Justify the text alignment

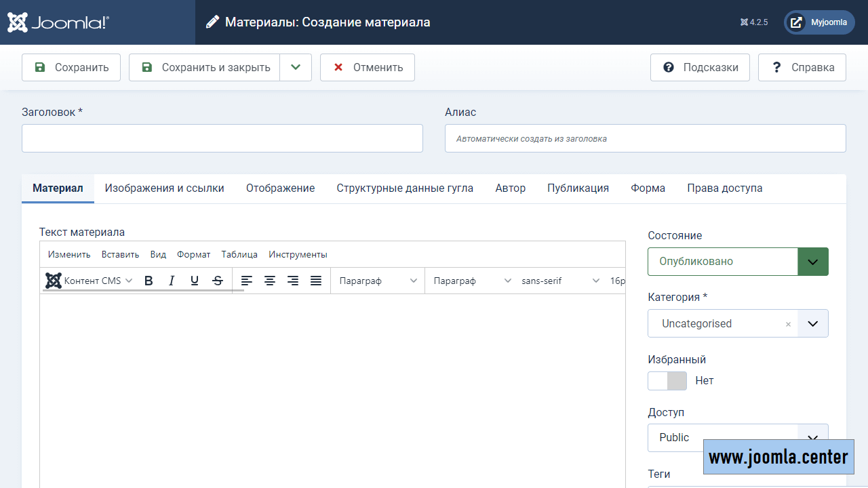(x=316, y=281)
